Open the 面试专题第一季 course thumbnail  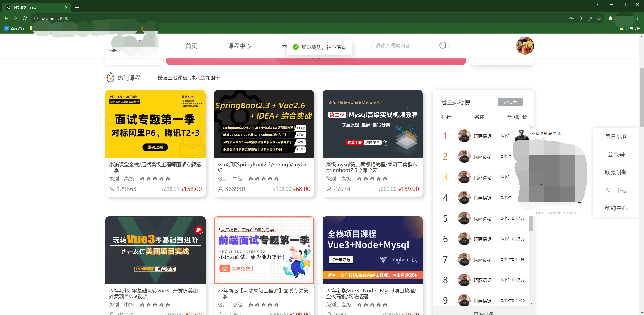click(x=155, y=124)
